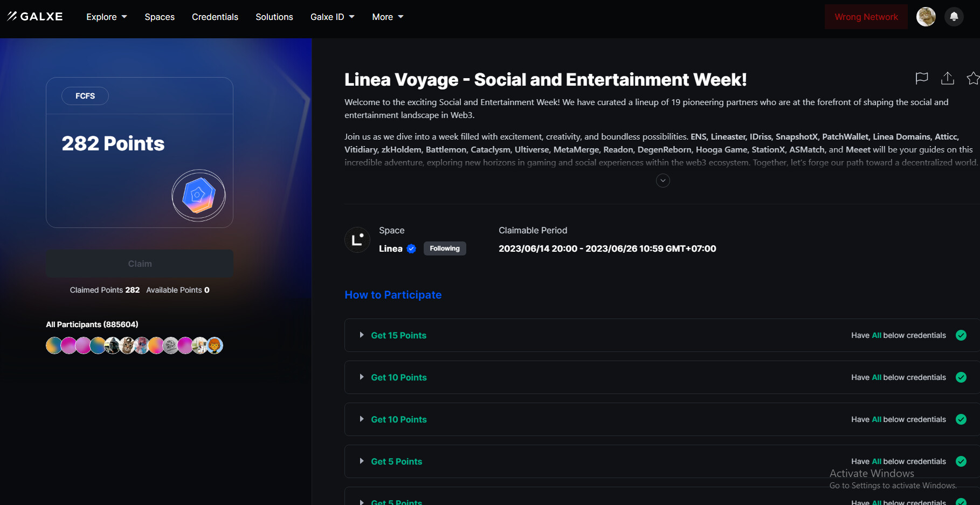Open the More dropdown menu
The image size is (980, 505).
coord(388,17)
